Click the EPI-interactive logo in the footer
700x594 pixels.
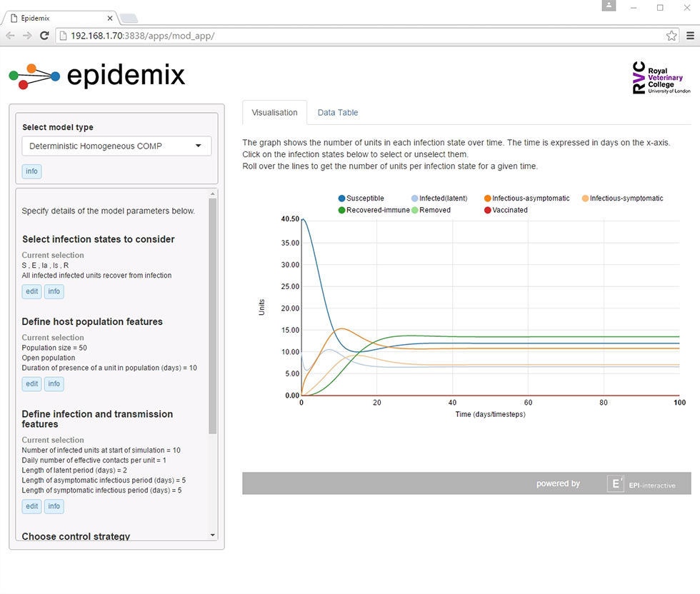[x=642, y=484]
